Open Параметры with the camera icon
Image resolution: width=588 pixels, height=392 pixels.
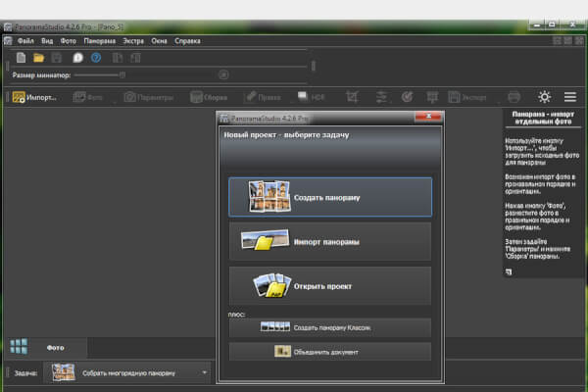[149, 97]
